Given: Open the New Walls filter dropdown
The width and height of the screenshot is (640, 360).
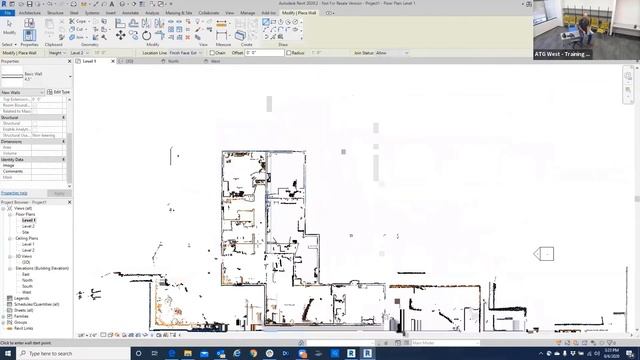Looking at the screenshot, I should point(22,92).
